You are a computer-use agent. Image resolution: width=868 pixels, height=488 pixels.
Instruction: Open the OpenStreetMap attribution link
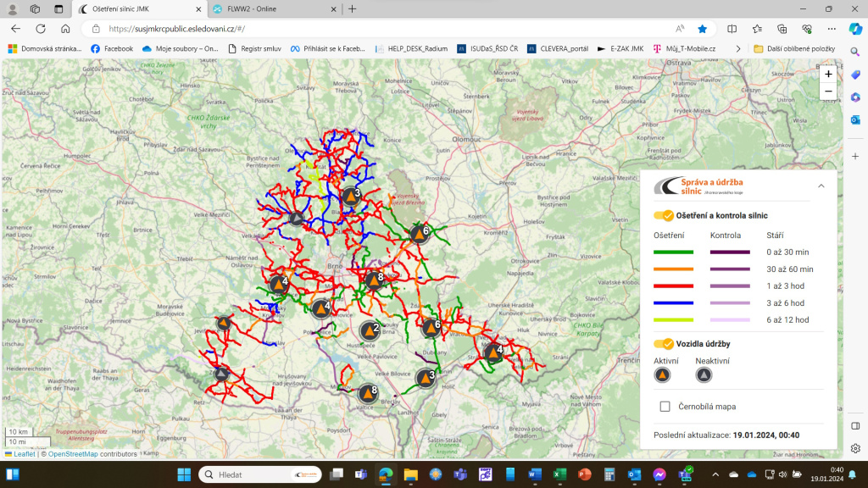[x=73, y=454]
